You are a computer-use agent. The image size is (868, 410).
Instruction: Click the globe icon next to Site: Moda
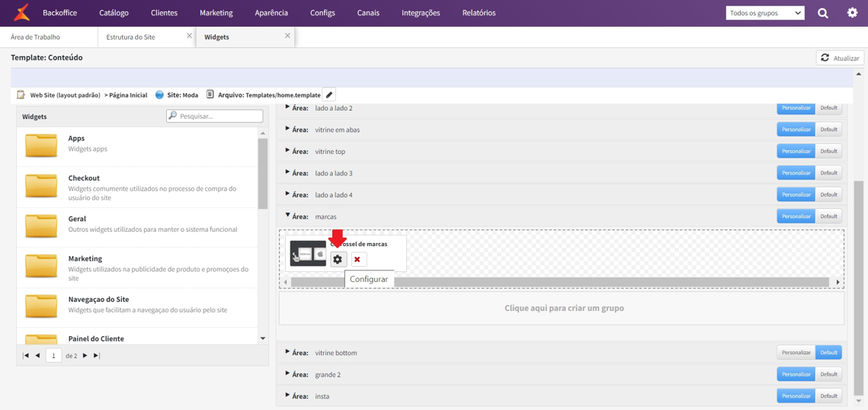click(x=159, y=94)
